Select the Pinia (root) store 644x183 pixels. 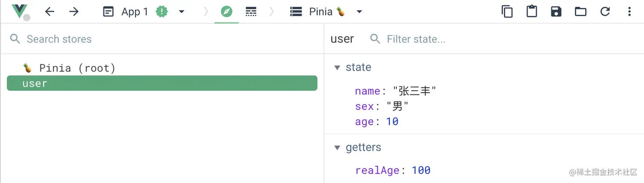click(77, 68)
